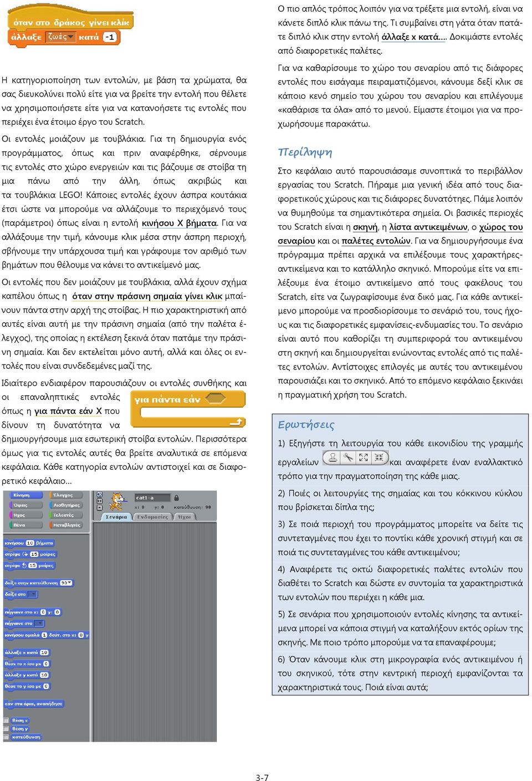This screenshot has height=781, width=532.
Task: Click the counter-clockwise arrow in the στρίψε block
Action: (24, 565)
